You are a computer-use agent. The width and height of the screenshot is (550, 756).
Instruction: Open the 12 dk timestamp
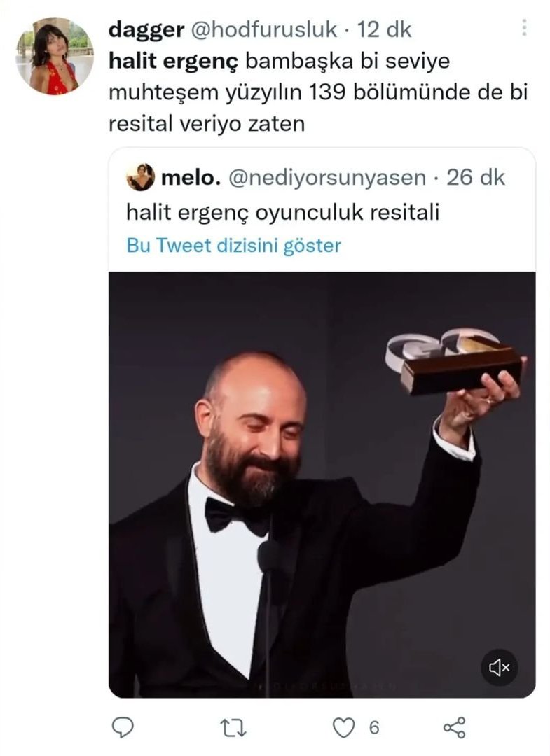pos(384,30)
